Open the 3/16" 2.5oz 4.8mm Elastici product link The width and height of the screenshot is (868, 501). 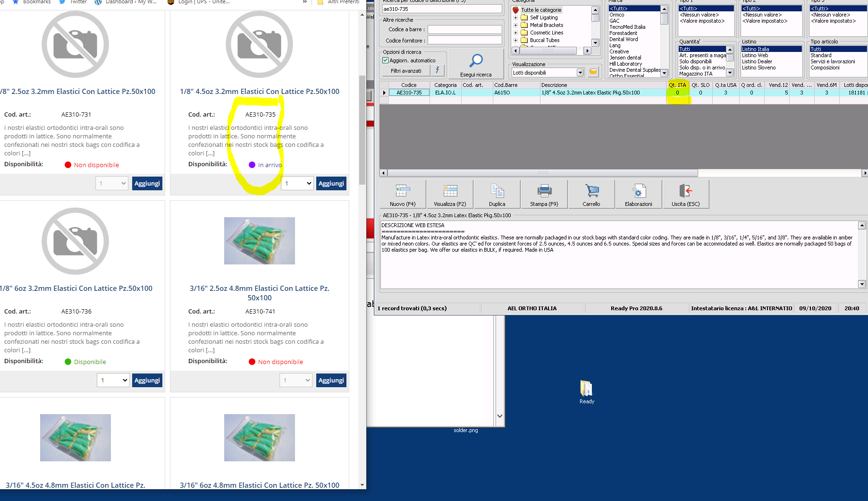[259, 293]
